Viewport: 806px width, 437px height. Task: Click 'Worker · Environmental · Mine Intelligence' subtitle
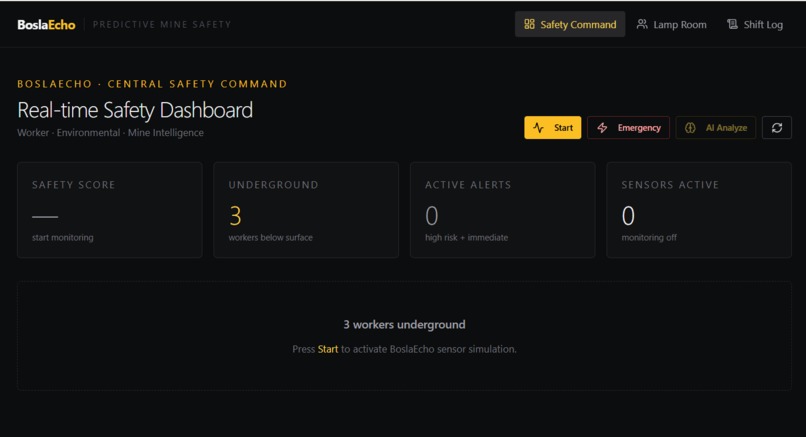pyautogui.click(x=111, y=133)
